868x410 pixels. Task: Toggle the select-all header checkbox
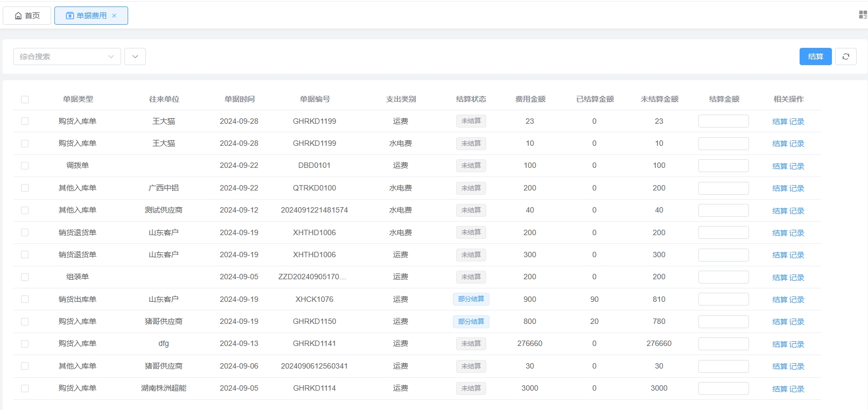[x=25, y=100]
